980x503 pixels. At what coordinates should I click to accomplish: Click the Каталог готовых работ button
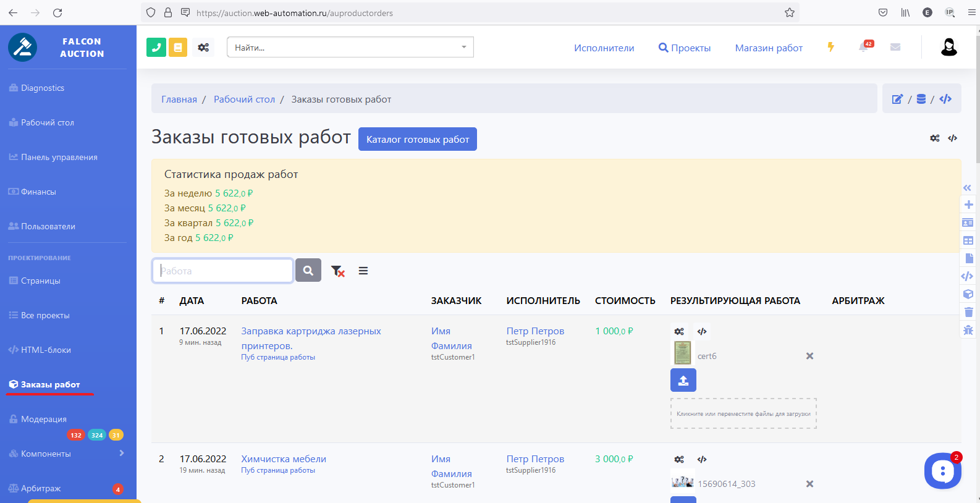click(418, 139)
